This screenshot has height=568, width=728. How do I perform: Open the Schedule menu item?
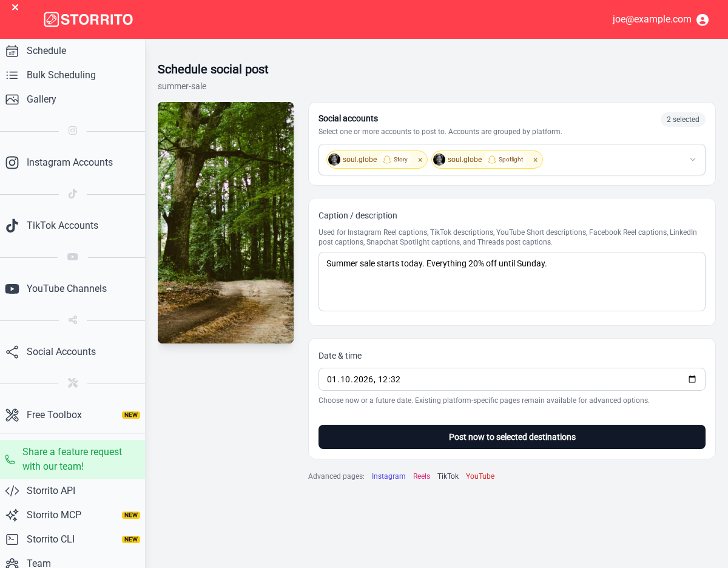[72, 51]
